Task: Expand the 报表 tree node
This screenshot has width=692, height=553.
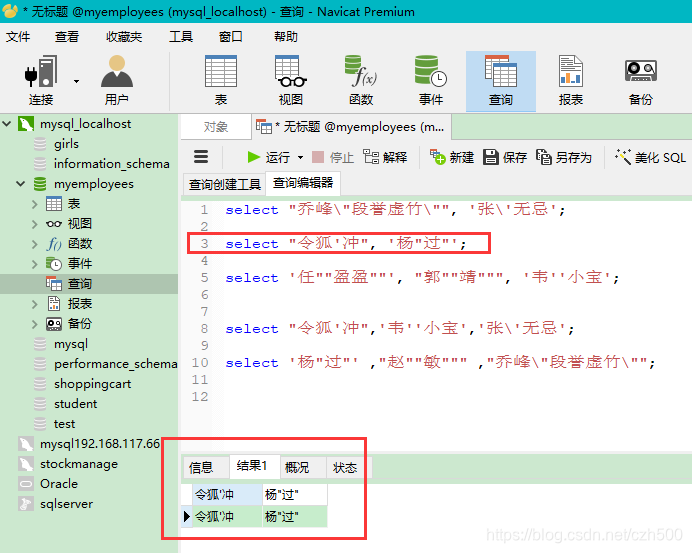Action: (34, 304)
